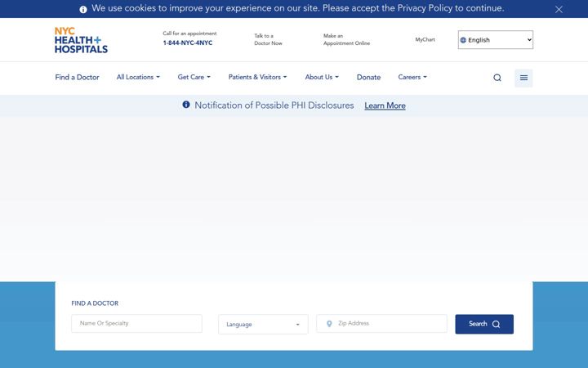This screenshot has height=368, width=588.
Task: Click 'Notification of Possible PHI Disclosures' text
Action: click(x=274, y=105)
